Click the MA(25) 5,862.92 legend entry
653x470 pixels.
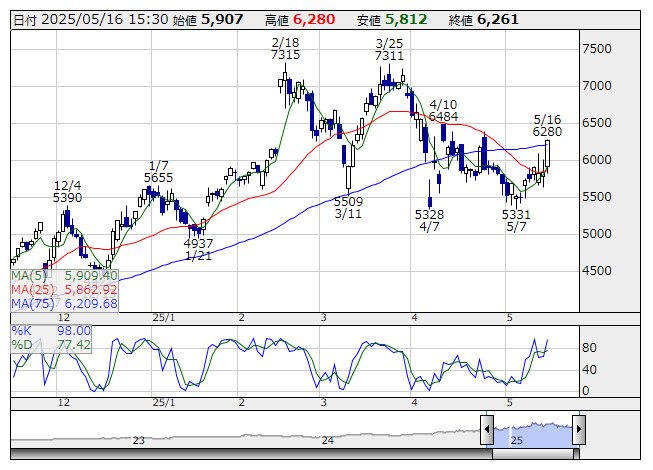click(65, 290)
